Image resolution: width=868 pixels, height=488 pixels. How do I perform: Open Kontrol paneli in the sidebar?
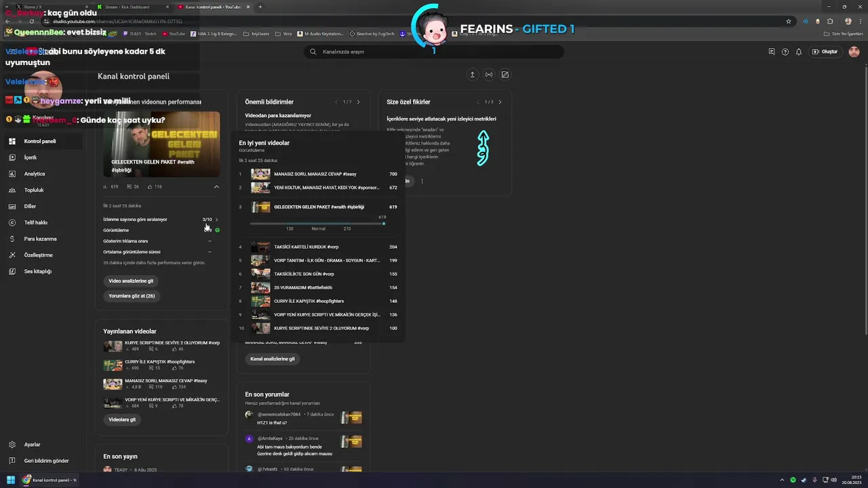(41, 141)
